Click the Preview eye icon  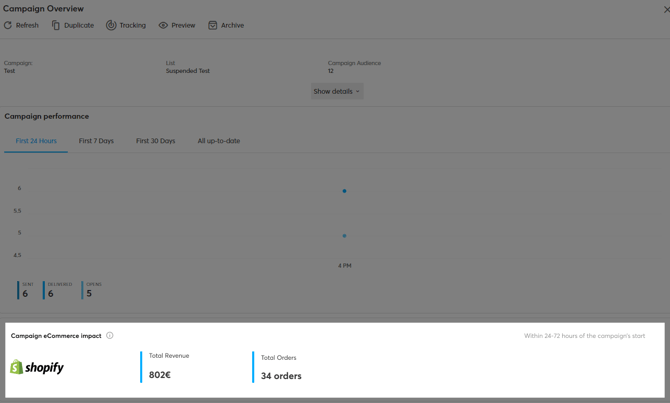tap(163, 25)
